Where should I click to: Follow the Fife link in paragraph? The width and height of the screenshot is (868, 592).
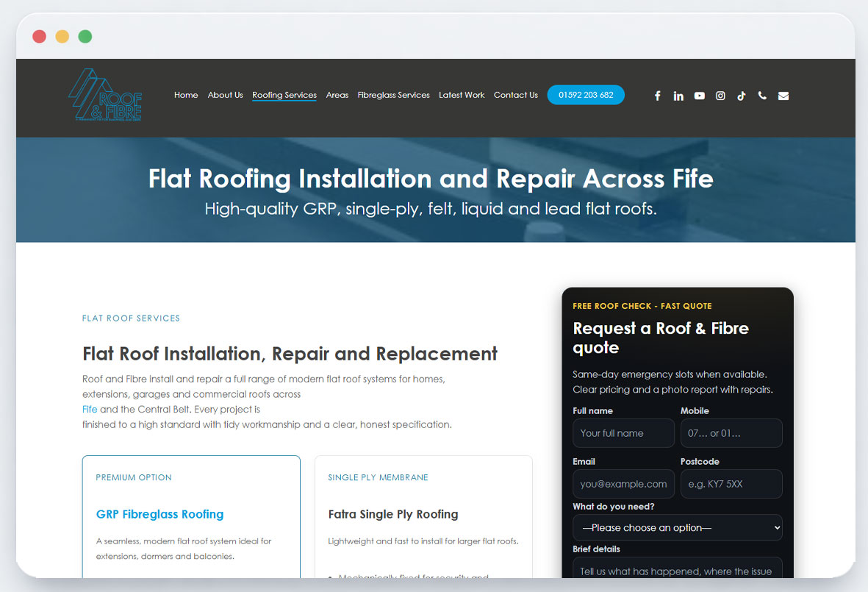tap(90, 410)
